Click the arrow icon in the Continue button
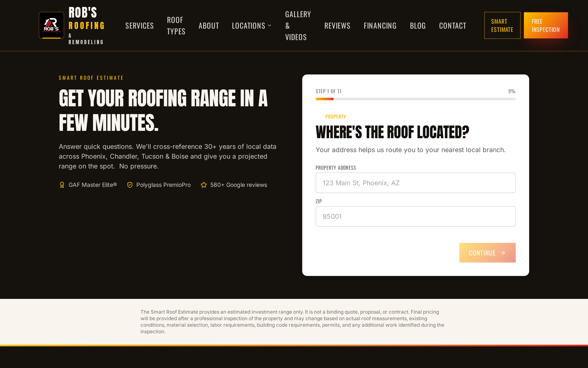The image size is (588, 368). (503, 253)
